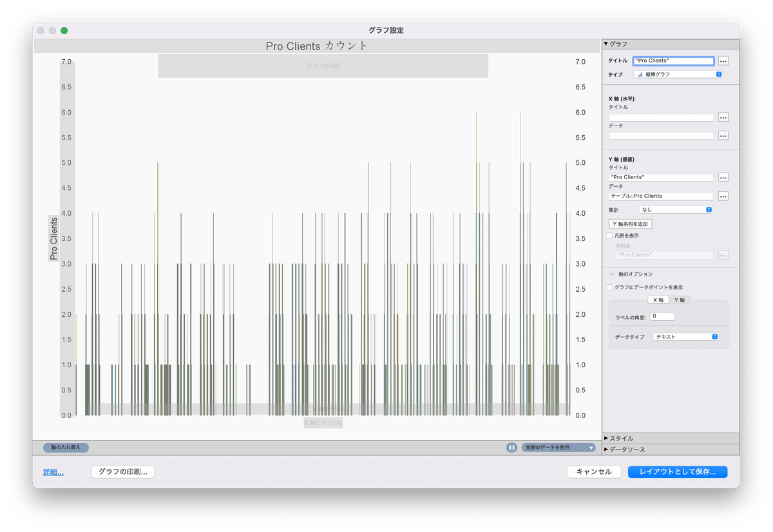Image resolution: width=773 pixels, height=532 pixels.
Task: Click the ellipsis beside 系列名 field
Action: point(723,255)
